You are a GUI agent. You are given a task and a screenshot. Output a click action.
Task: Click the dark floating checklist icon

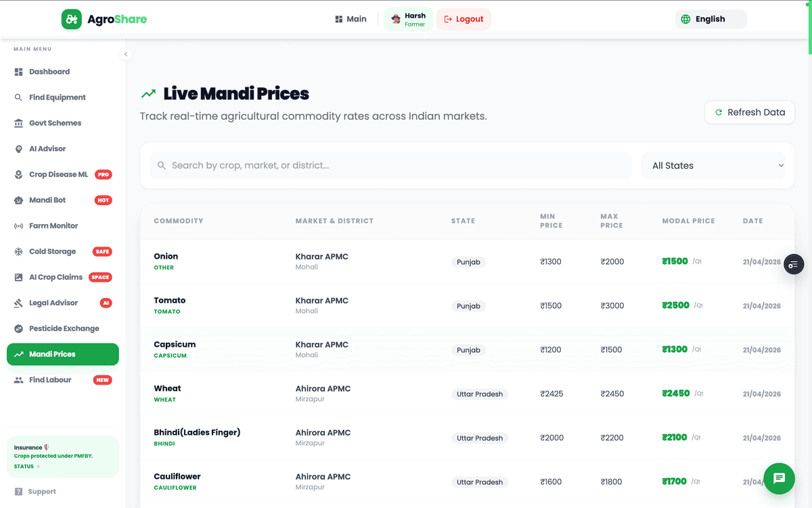click(x=794, y=264)
